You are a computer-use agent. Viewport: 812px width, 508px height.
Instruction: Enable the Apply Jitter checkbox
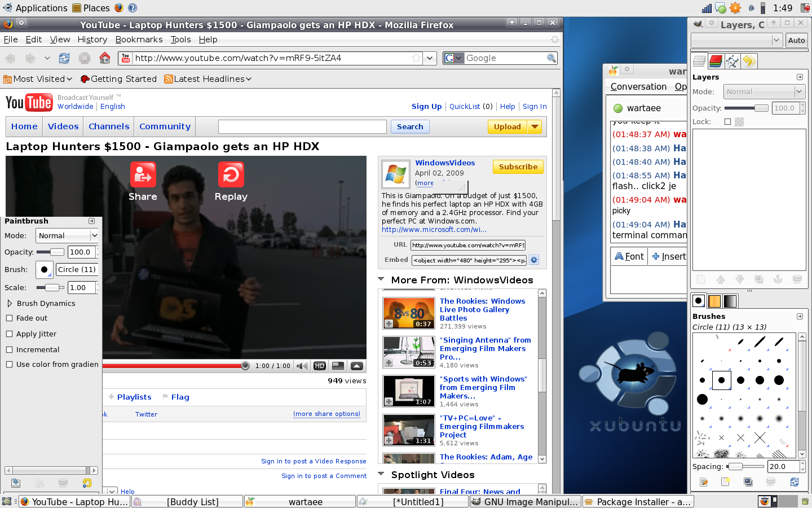click(9, 334)
